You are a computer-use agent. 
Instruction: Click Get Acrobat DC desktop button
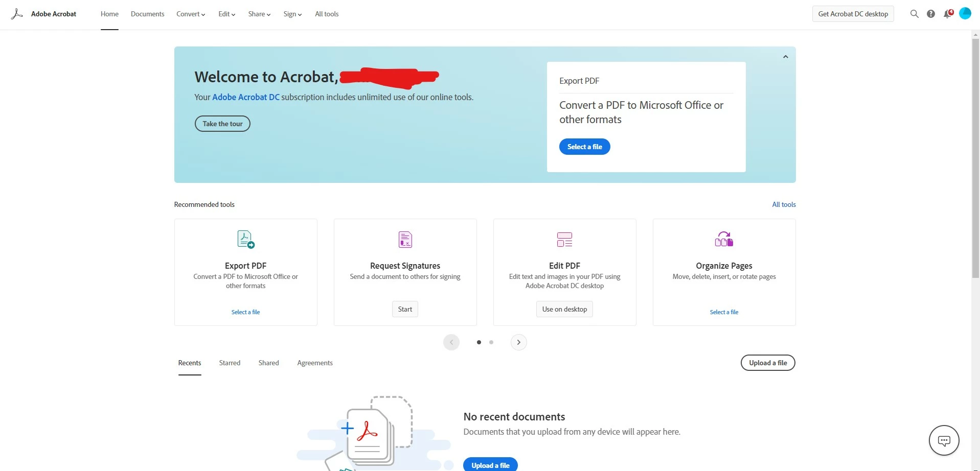tap(853, 14)
